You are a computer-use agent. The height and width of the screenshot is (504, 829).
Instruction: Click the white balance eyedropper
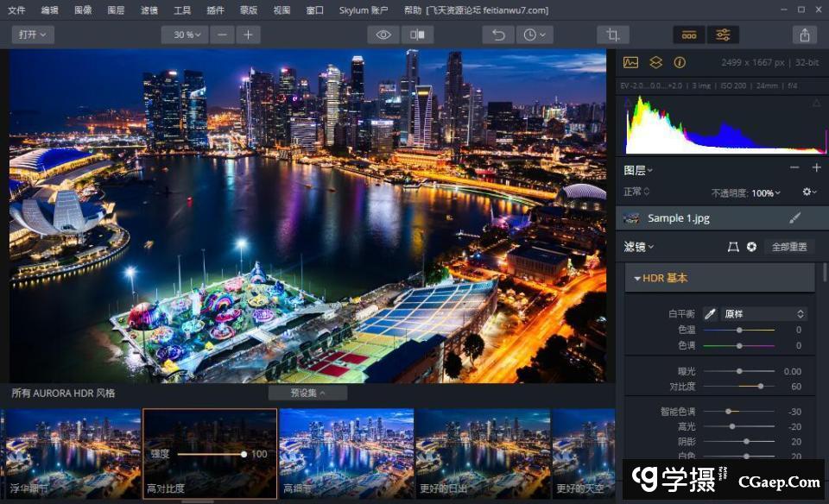coord(710,314)
